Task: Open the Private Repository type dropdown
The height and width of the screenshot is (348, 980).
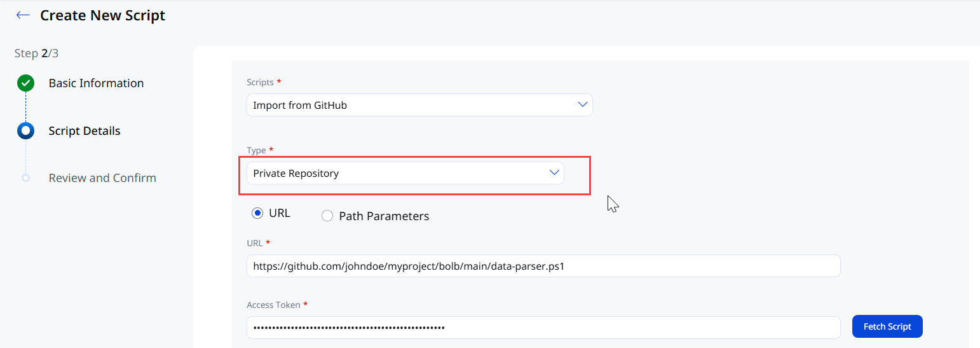Action: click(x=405, y=173)
